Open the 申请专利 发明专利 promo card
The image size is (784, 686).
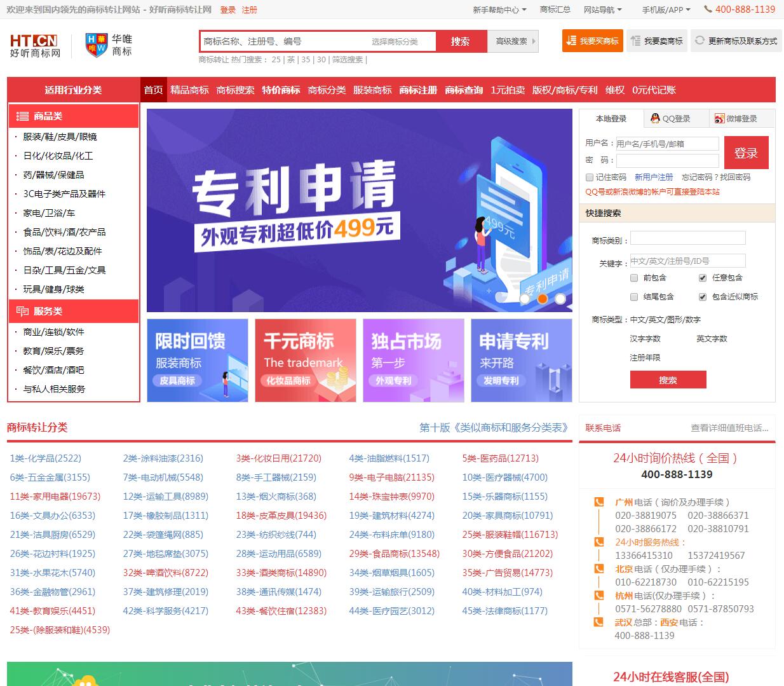[522, 360]
